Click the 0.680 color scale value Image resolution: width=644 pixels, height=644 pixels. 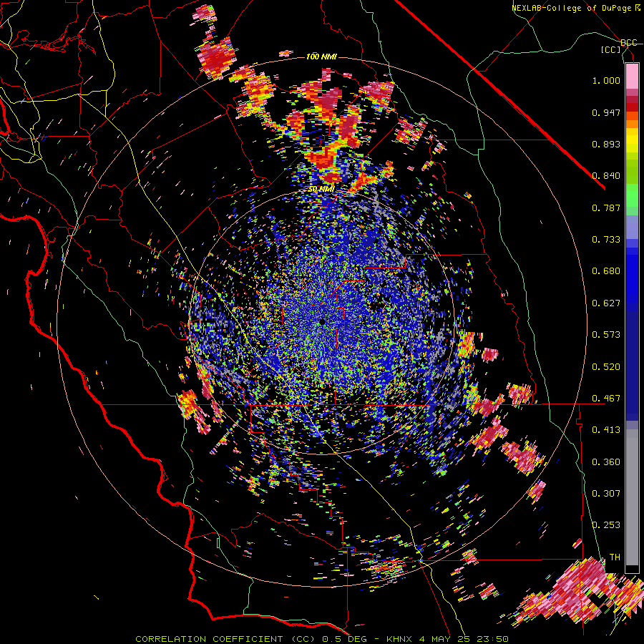point(606,271)
